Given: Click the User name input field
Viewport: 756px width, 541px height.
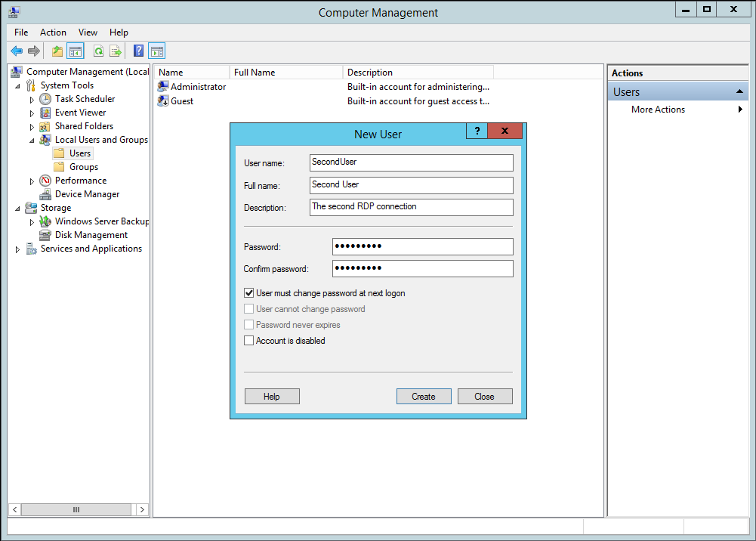Looking at the screenshot, I should click(x=412, y=162).
